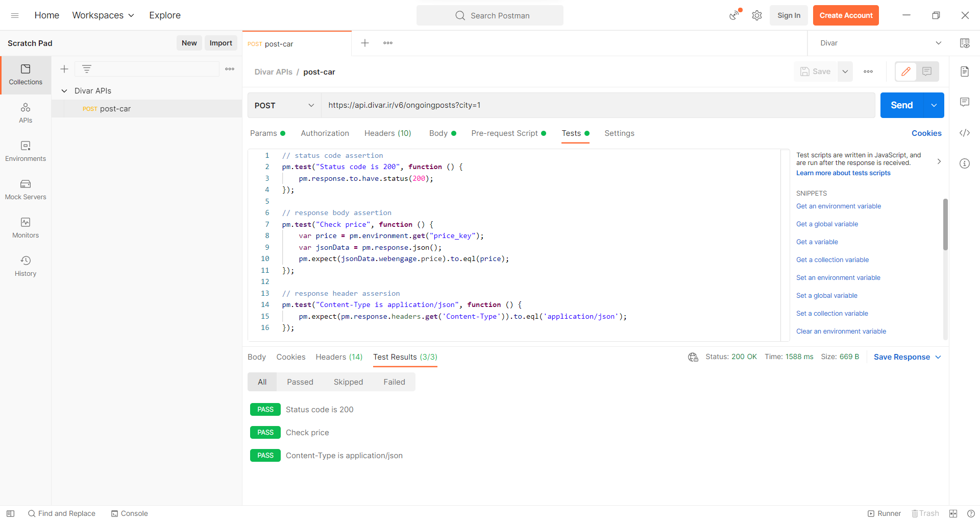Open code snippet icon
Screen dimensions: 980x520
965,133
